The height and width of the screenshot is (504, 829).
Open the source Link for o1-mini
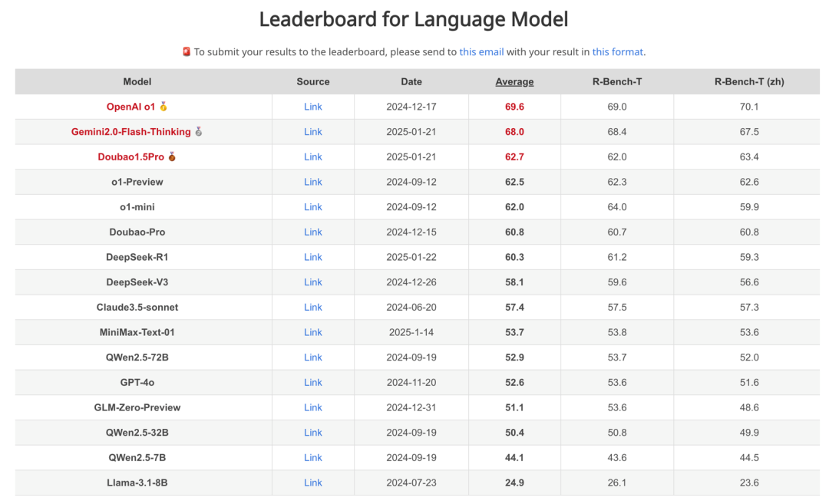coord(313,207)
